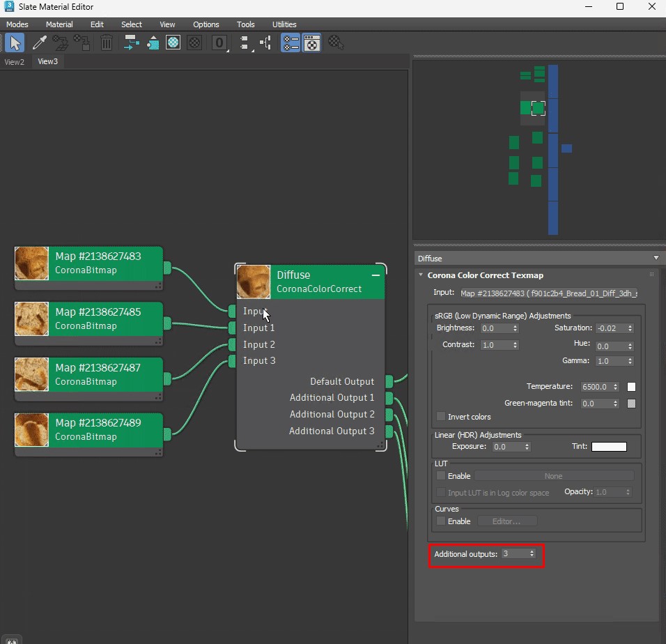Open the Diffuse name dropdown arrow
This screenshot has height=644, width=666.
pyautogui.click(x=656, y=259)
